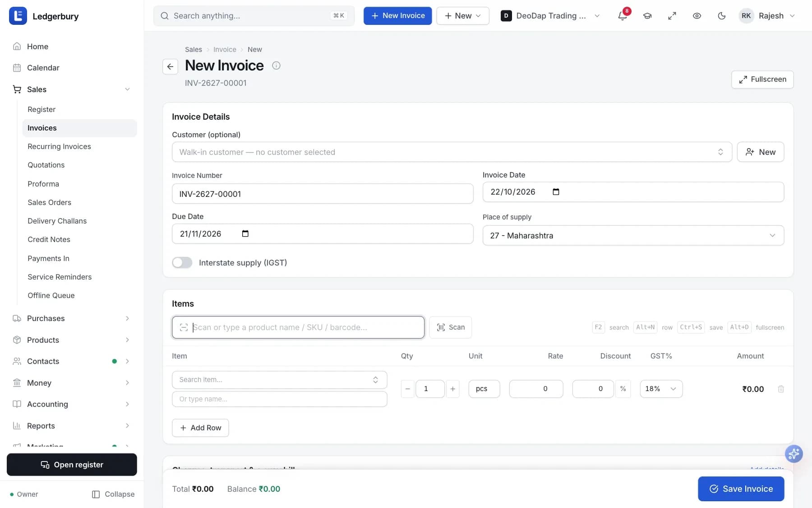The width and height of the screenshot is (812, 508).
Task: Open Quotations under Sales
Action: pos(79,165)
